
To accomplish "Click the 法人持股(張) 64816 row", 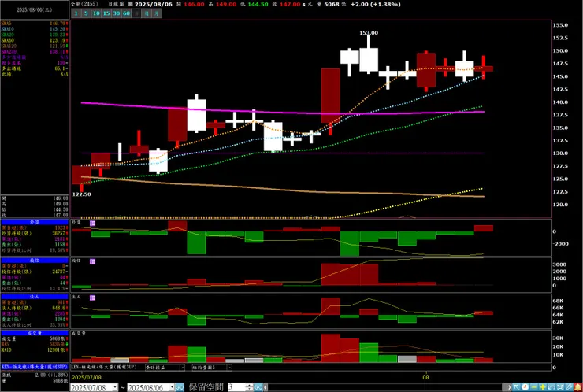I will coord(35,308).
